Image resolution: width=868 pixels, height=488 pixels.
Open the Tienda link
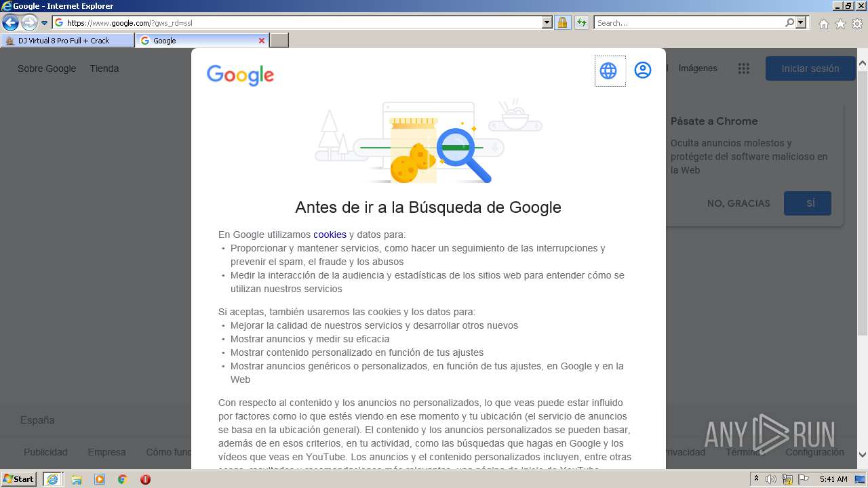[104, 68]
